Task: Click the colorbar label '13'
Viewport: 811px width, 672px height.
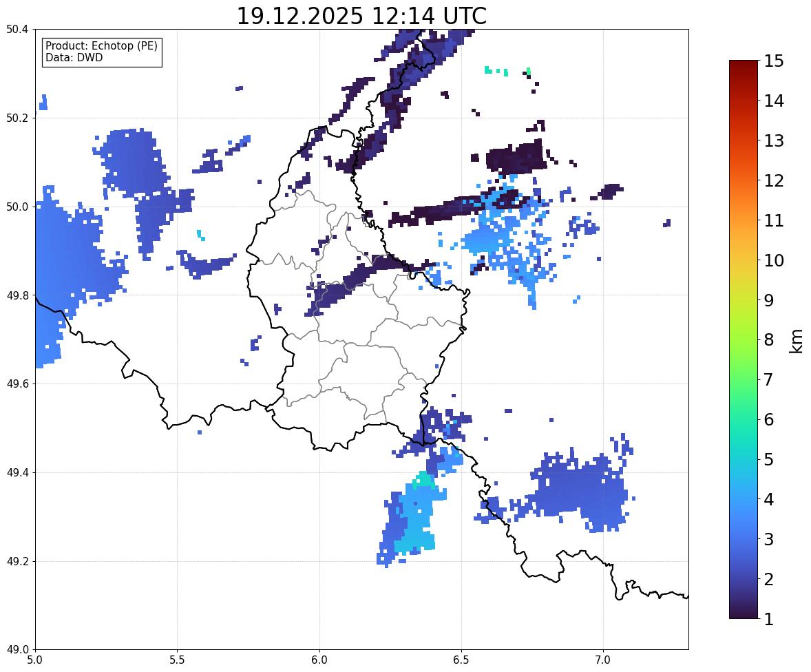Action: (x=774, y=140)
